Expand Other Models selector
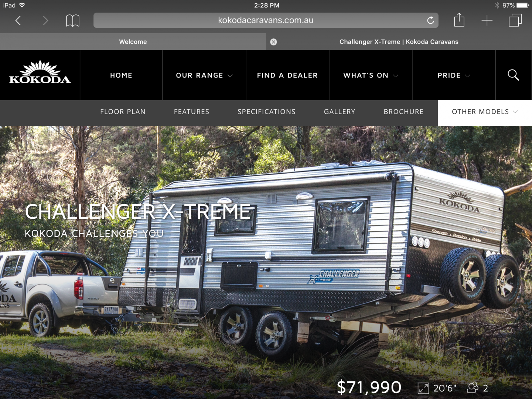 [x=485, y=112]
